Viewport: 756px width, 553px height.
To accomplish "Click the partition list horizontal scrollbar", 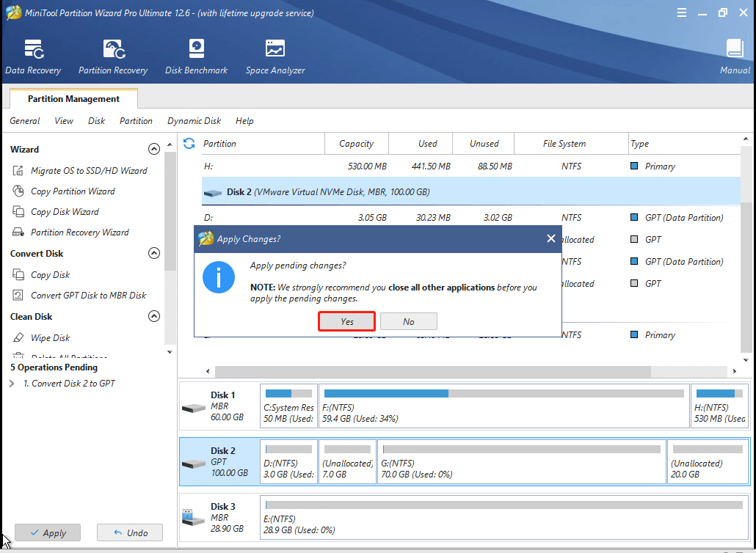I will click(433, 371).
